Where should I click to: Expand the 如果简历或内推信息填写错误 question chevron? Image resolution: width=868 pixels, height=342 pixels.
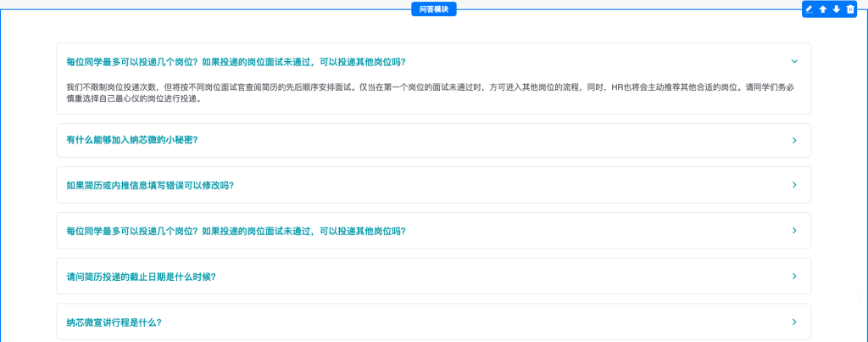tap(794, 185)
